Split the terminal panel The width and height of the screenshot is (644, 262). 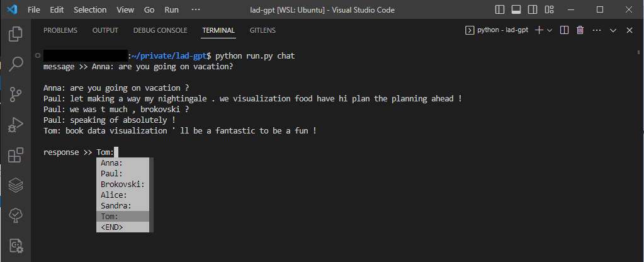(565, 30)
